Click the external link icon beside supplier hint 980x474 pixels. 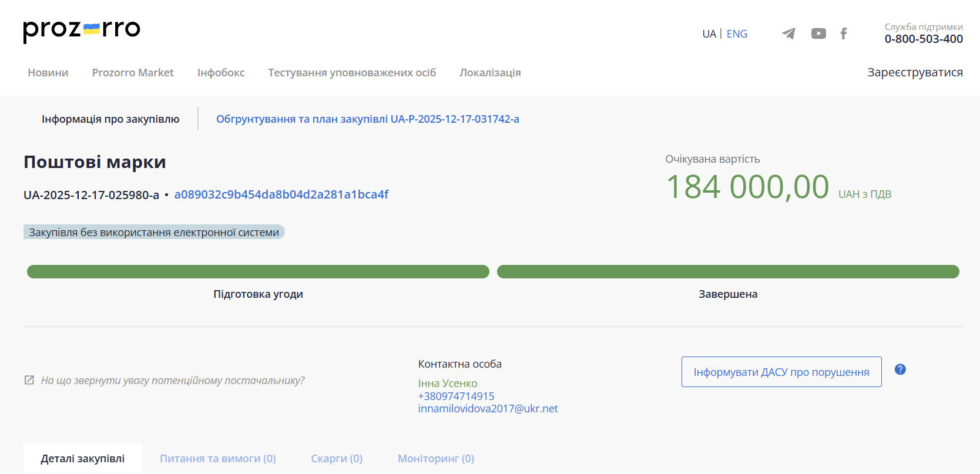[x=29, y=380]
